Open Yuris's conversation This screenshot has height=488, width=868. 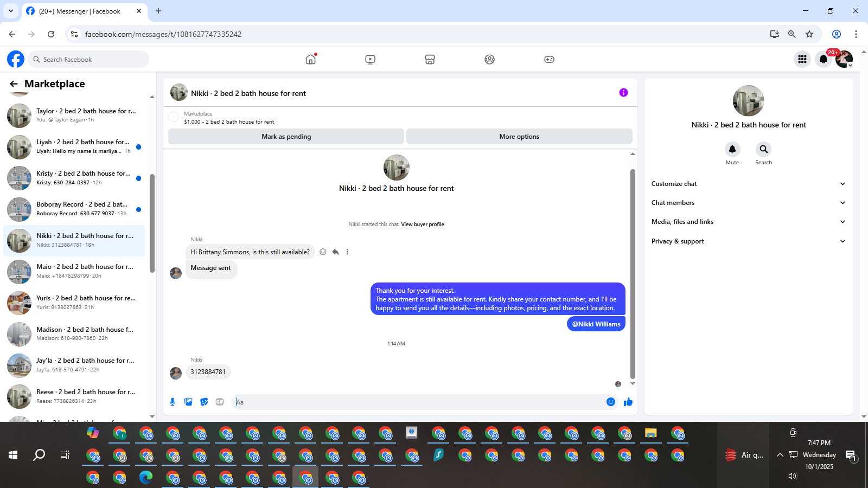click(74, 303)
